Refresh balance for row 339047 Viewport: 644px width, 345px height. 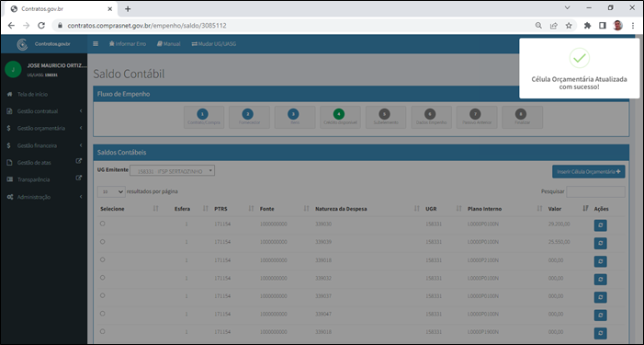pos(601,315)
